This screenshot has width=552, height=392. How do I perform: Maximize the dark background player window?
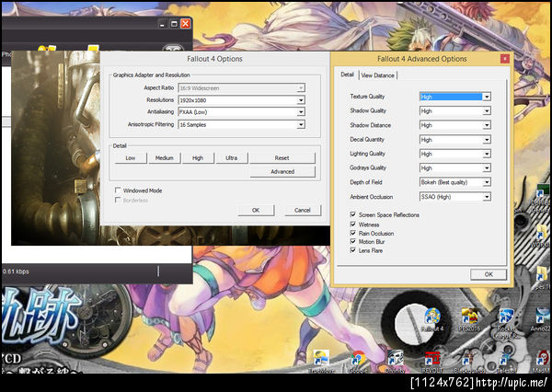pyautogui.click(x=174, y=24)
